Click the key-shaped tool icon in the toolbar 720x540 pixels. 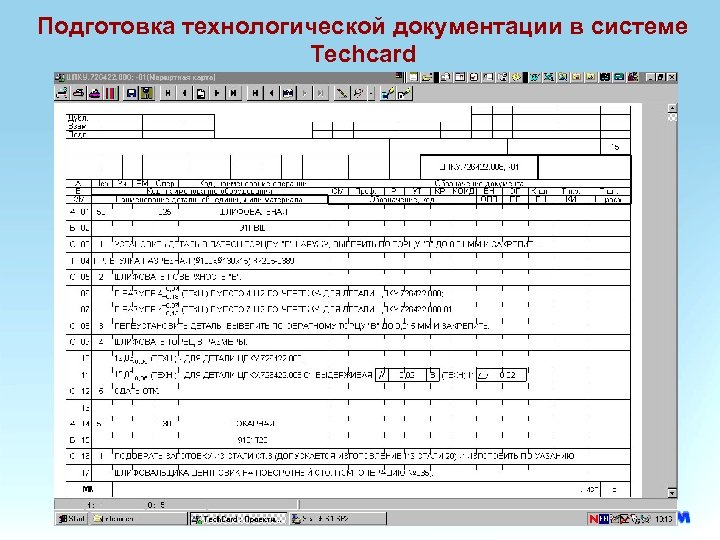(358, 93)
